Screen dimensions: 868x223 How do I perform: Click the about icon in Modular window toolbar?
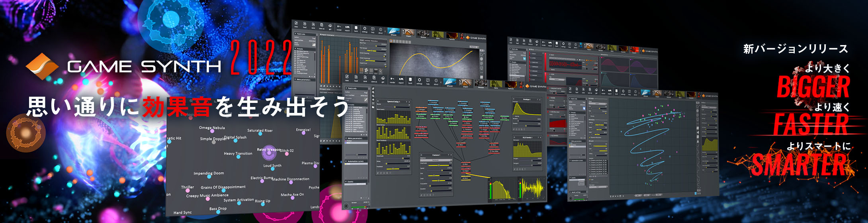click(x=436, y=81)
